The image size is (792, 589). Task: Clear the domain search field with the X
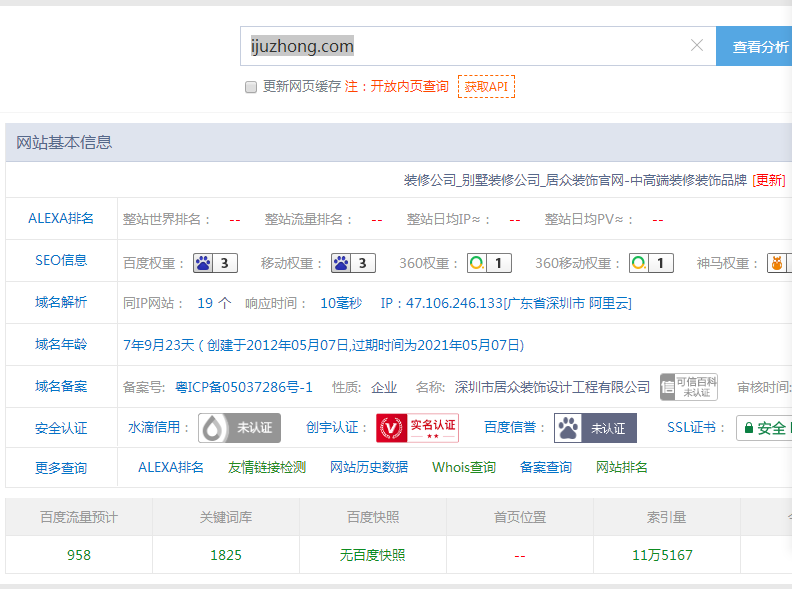[697, 45]
